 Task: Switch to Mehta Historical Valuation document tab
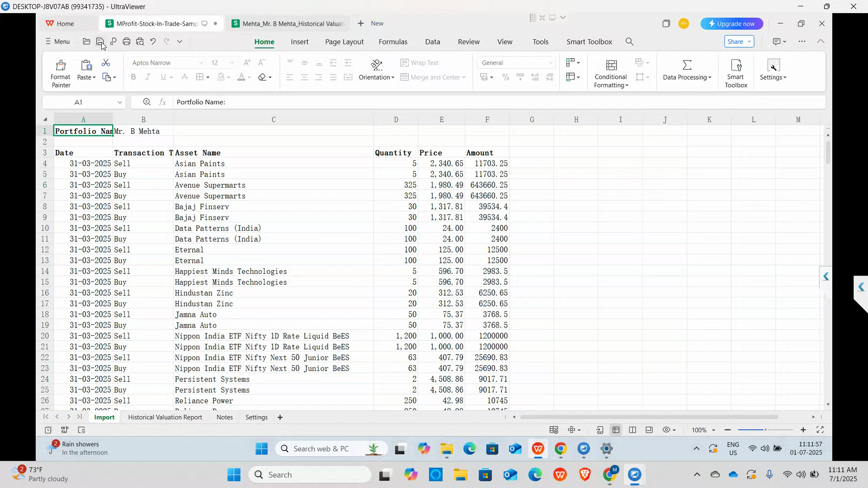pos(288,23)
